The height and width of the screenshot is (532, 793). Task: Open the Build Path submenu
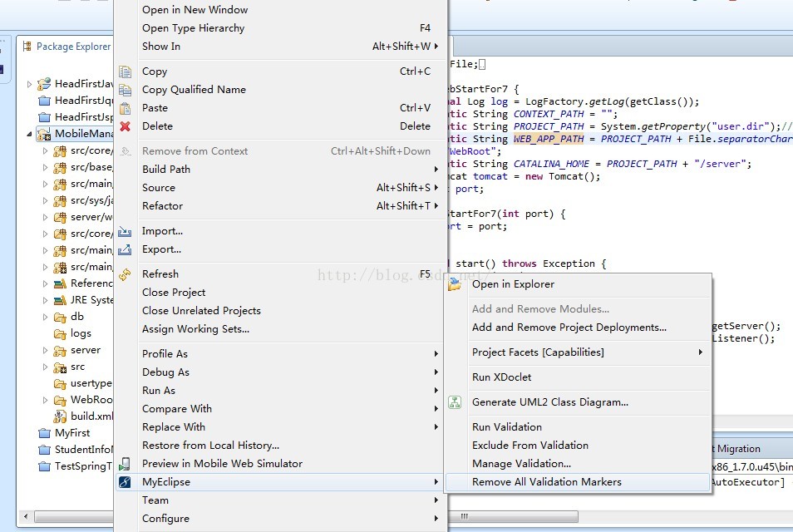279,170
